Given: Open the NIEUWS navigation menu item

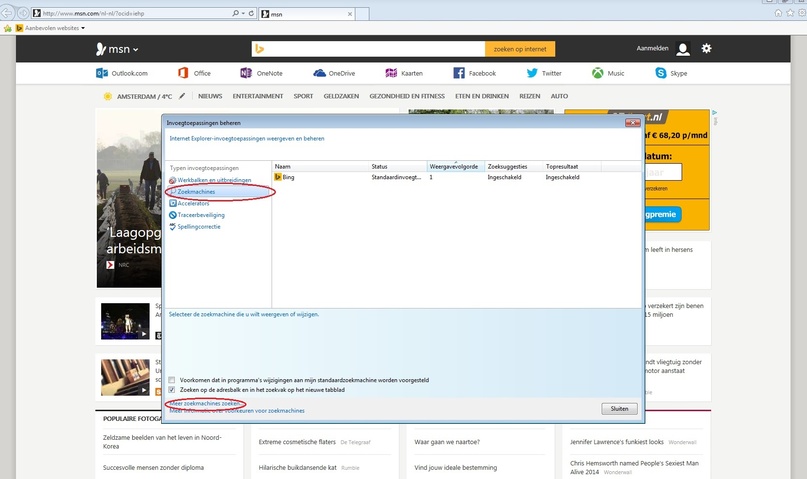Looking at the screenshot, I should click(210, 96).
